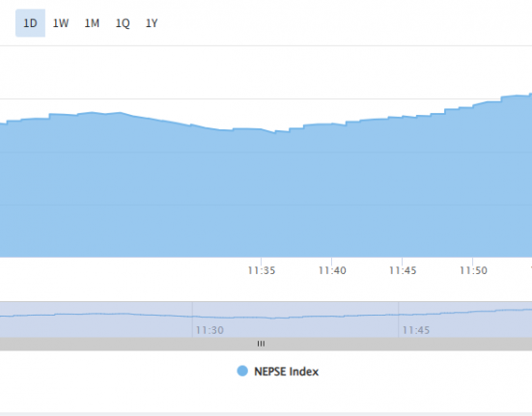Click the navigator scrollbar grip handle

click(261, 344)
